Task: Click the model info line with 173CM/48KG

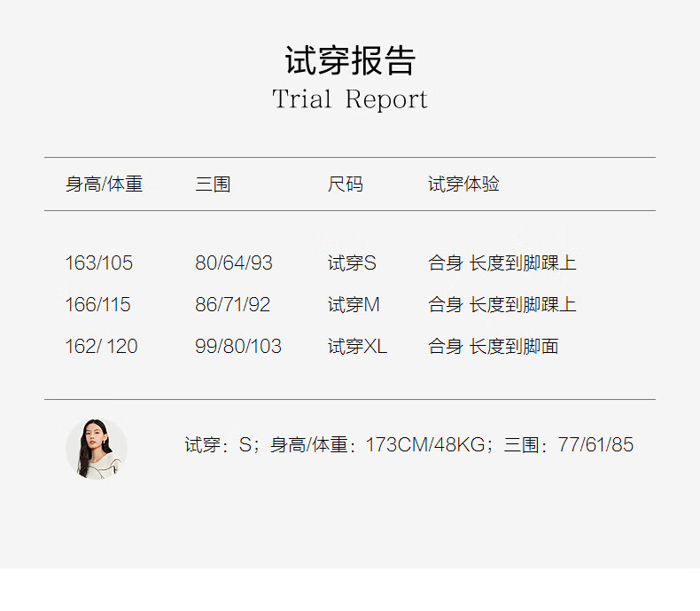Action: tap(409, 445)
